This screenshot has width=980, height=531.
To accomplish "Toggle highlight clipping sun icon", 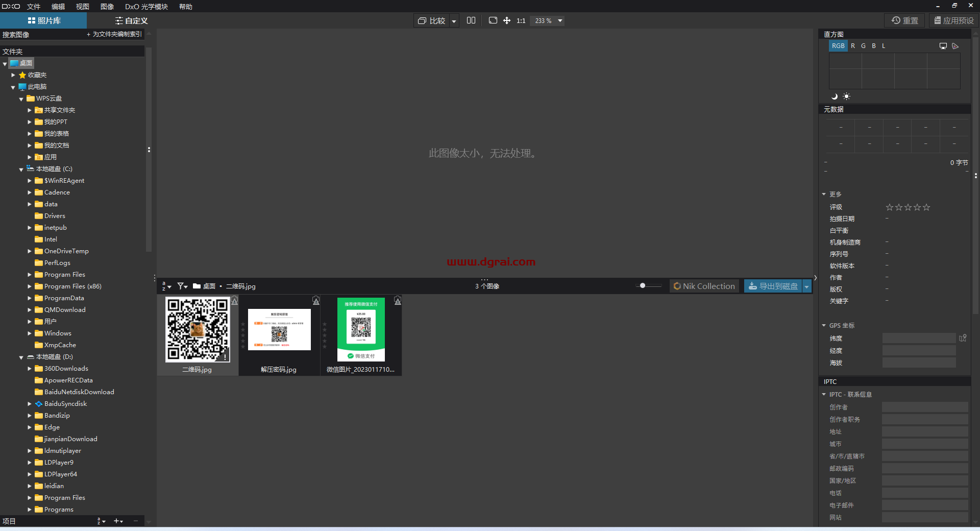I will (x=846, y=96).
